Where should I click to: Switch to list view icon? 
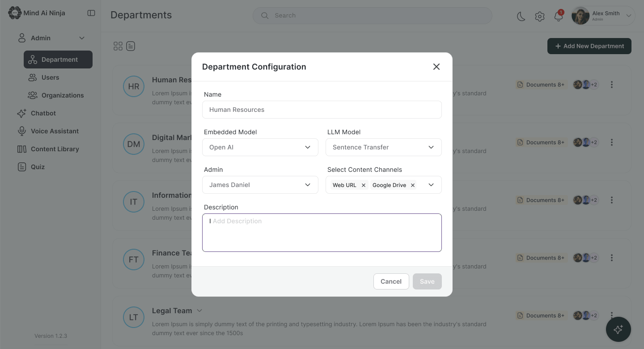pos(131,46)
